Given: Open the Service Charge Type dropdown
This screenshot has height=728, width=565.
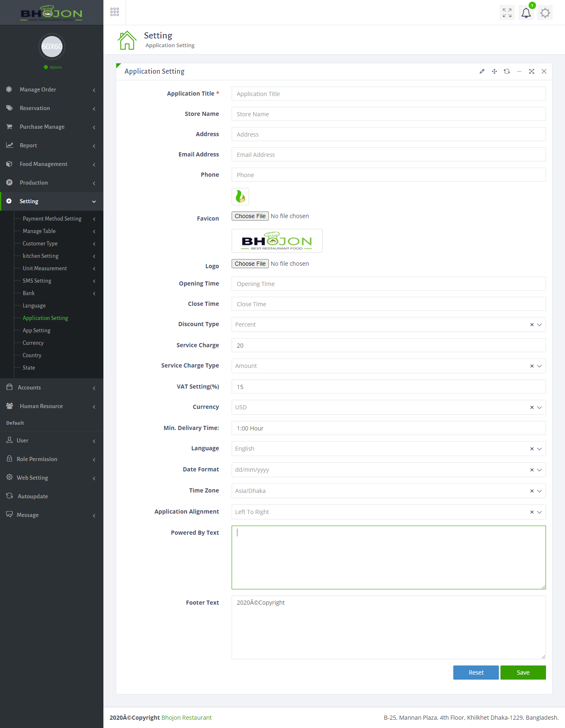Looking at the screenshot, I should click(x=539, y=366).
